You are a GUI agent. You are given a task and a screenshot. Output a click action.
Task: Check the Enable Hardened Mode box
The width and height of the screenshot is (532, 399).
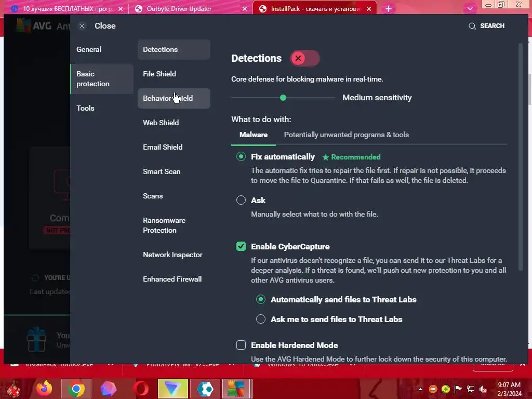point(241,345)
